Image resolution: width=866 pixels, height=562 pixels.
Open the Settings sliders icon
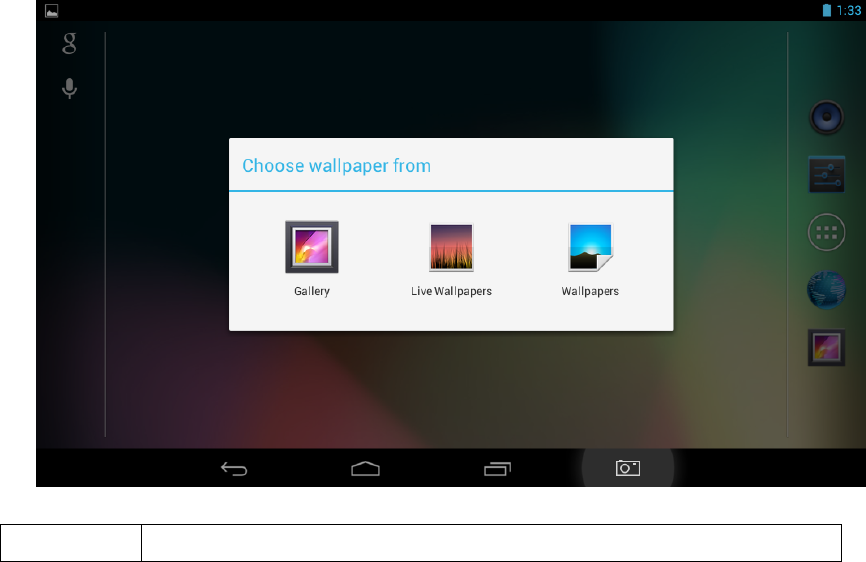pos(826,174)
